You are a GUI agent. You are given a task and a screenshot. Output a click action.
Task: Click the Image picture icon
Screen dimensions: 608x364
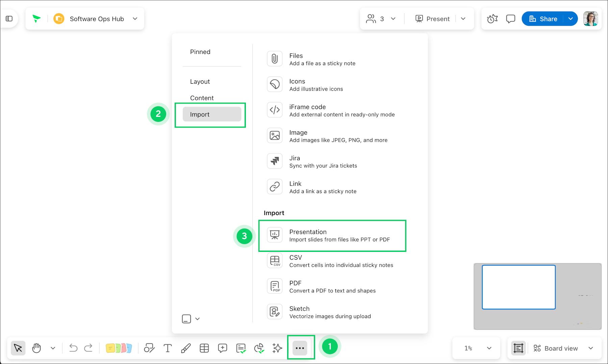[275, 135]
